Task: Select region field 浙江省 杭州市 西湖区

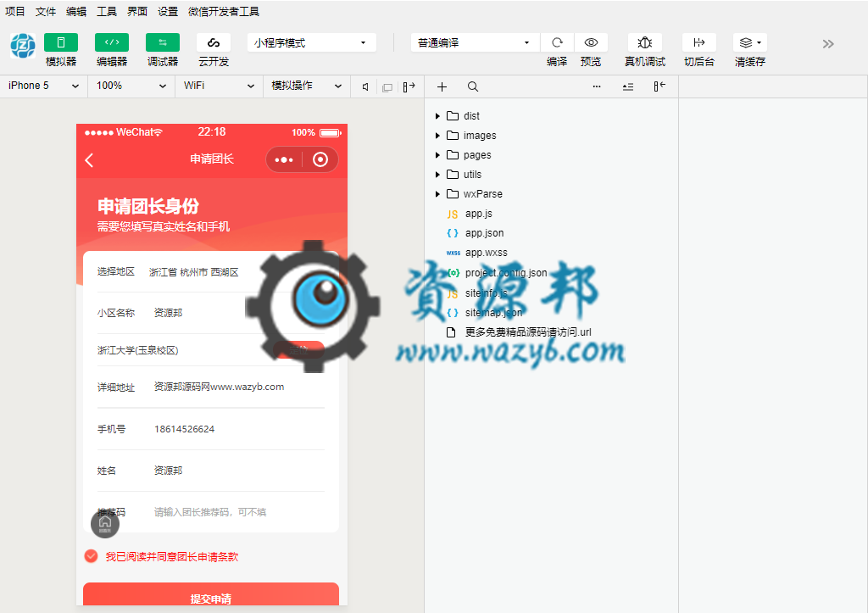Action: 194,272
